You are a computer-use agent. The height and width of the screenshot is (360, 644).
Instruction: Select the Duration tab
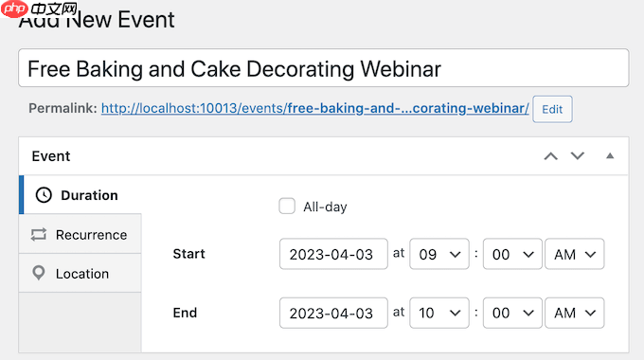coord(80,195)
